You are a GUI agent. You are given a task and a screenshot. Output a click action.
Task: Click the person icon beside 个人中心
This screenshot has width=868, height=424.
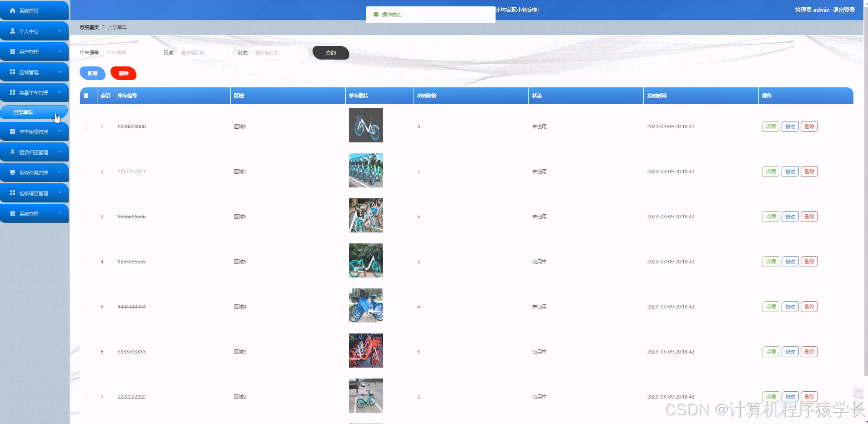coord(13,31)
